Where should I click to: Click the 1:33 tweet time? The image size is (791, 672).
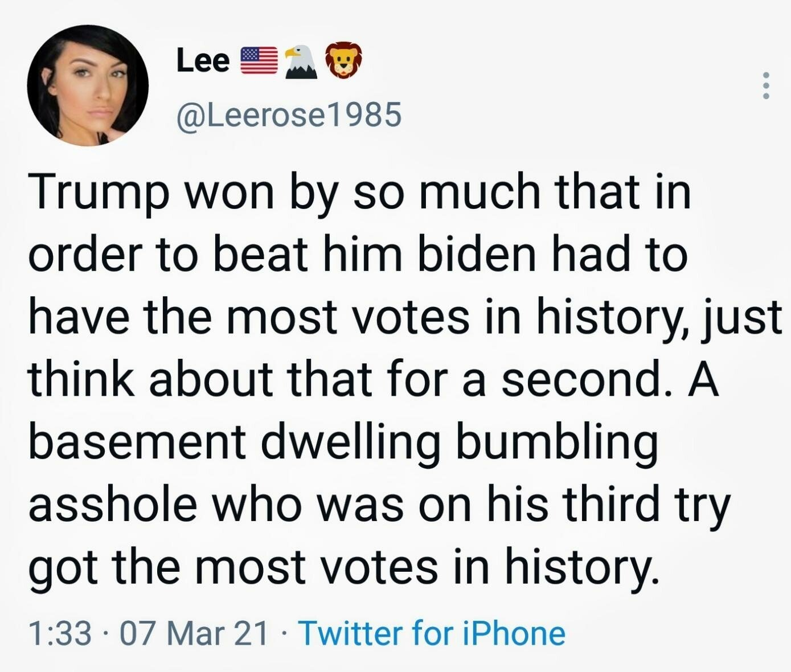click(60, 633)
